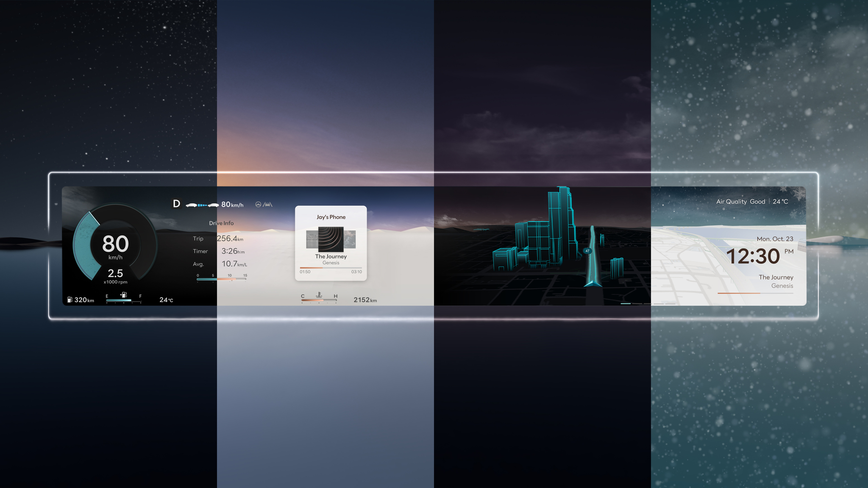Select the next album thumbnail on right
Image resolution: width=868 pixels, height=488 pixels.
point(350,239)
